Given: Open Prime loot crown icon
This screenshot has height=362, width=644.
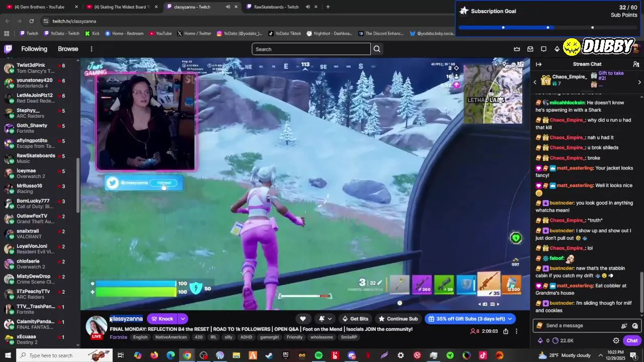Looking at the screenshot, I should (517, 49).
